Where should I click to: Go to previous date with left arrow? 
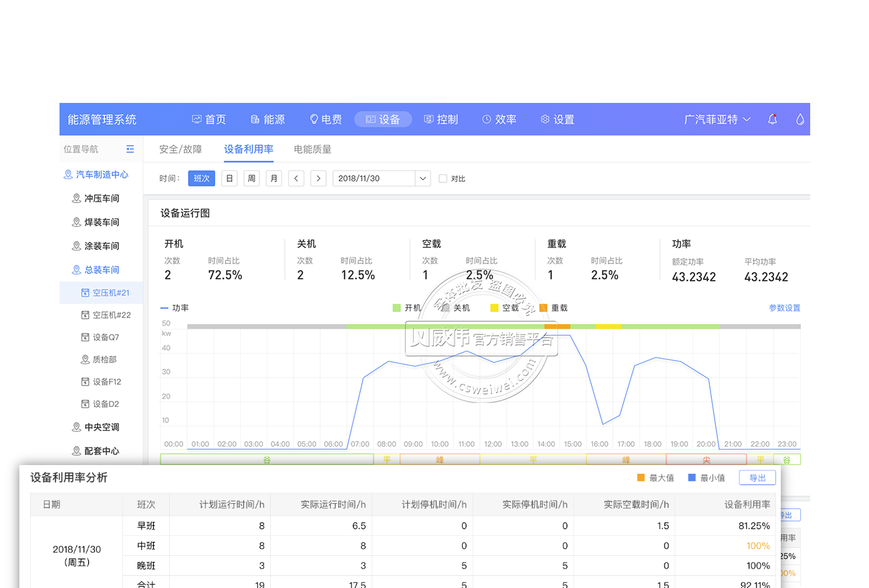tap(296, 178)
